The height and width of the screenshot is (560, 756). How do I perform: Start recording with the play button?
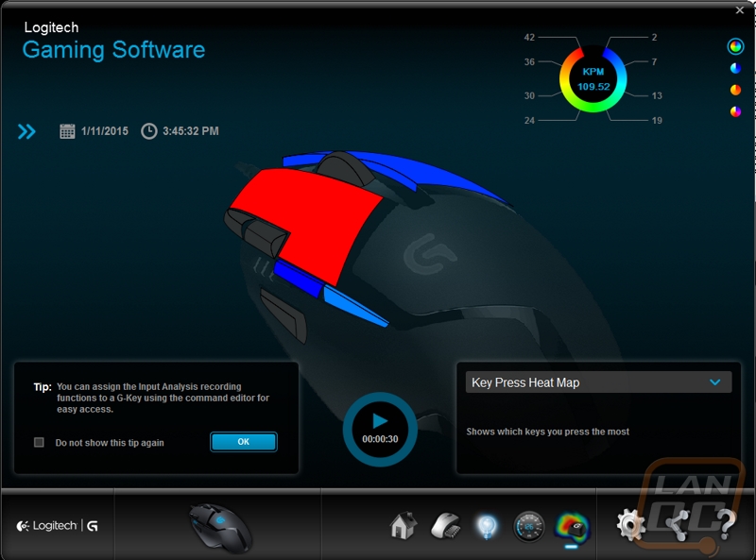tap(380, 421)
